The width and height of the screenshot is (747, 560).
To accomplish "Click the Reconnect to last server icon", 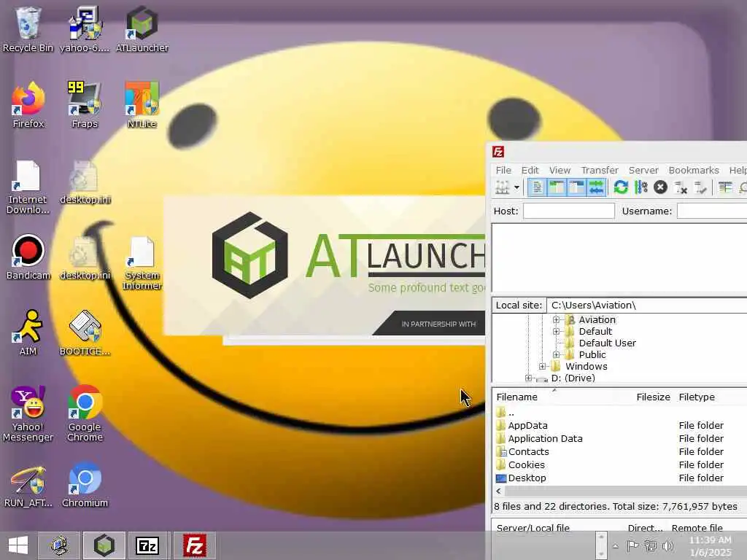I will (x=700, y=187).
